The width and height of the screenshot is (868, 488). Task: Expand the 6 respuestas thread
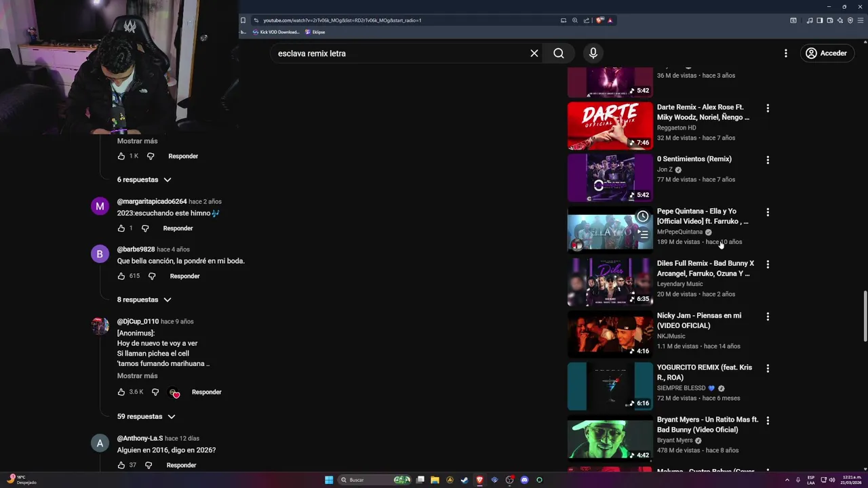[144, 180]
